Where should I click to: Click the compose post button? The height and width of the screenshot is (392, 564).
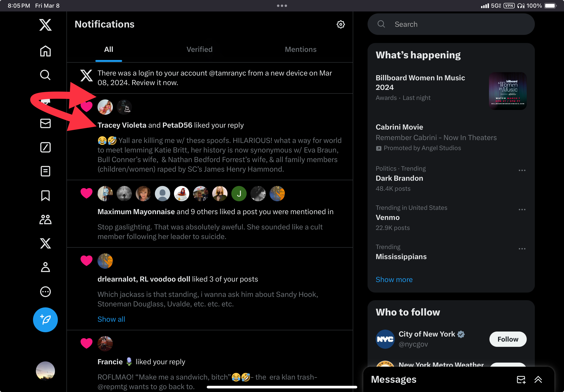point(45,320)
